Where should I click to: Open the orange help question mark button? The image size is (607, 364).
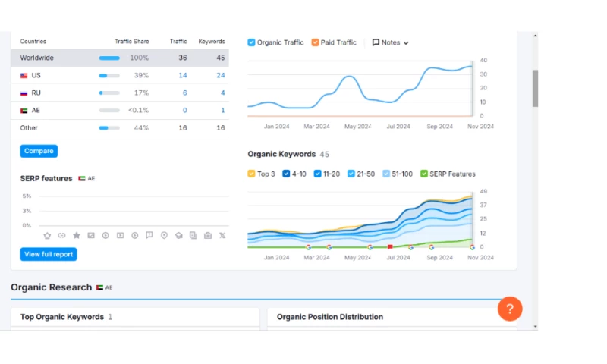pyautogui.click(x=510, y=309)
